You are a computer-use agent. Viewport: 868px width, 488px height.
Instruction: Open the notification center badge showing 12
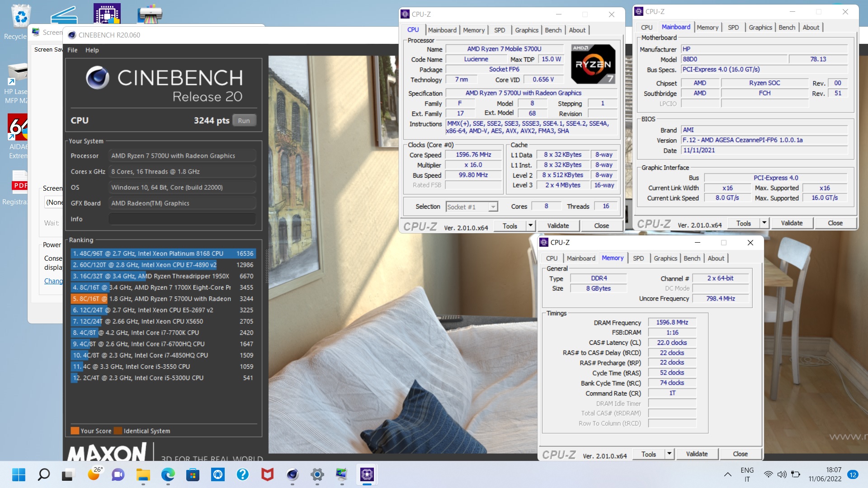point(853,474)
